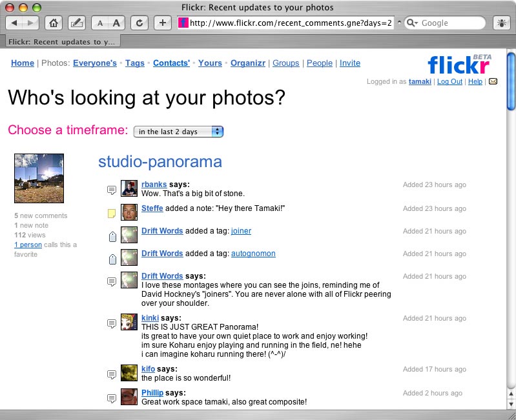Go to the Contacts' photos navigation item
Image resolution: width=516 pixels, height=420 pixels.
(171, 63)
